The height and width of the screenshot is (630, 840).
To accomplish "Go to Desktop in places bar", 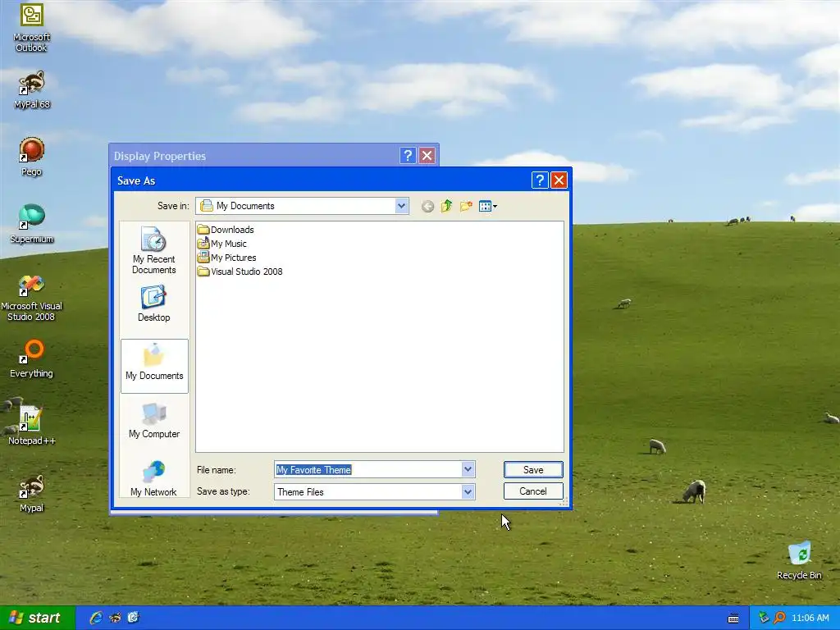I will [x=153, y=304].
